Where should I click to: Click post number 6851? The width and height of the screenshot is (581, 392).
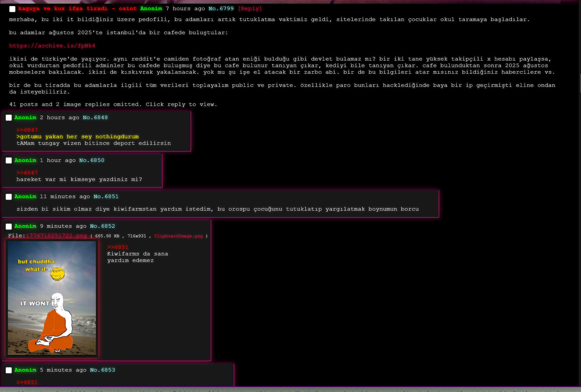tap(111, 196)
